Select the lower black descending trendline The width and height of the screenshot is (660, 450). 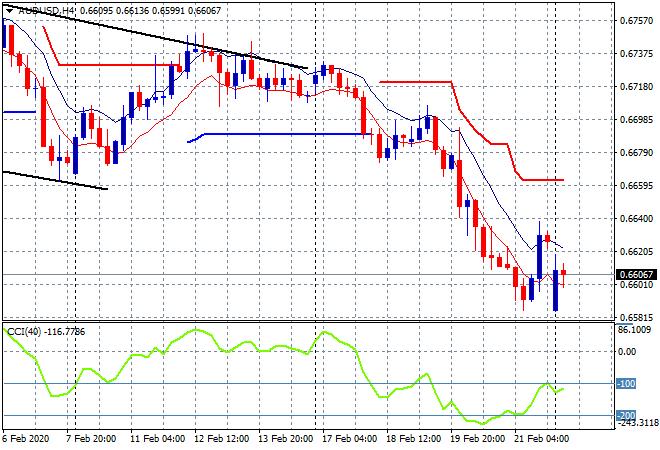55,180
